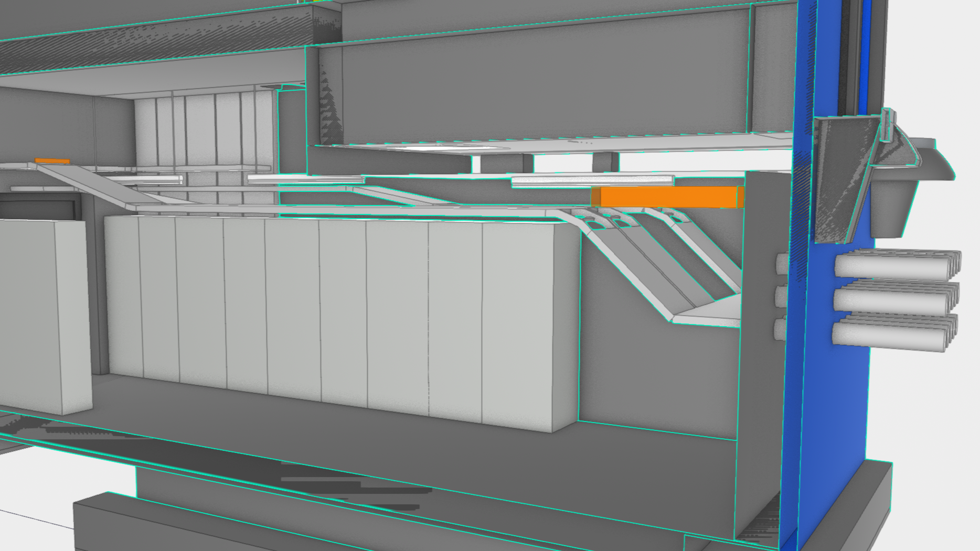The width and height of the screenshot is (980, 551).
Task: Select the large orange highlighted block
Action: tap(667, 197)
